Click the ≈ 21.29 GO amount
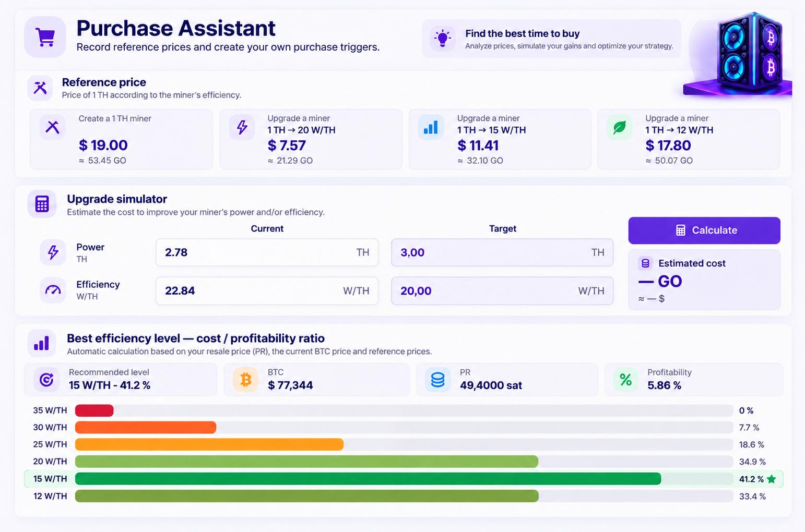Image resolution: width=805 pixels, height=532 pixels. (x=290, y=161)
